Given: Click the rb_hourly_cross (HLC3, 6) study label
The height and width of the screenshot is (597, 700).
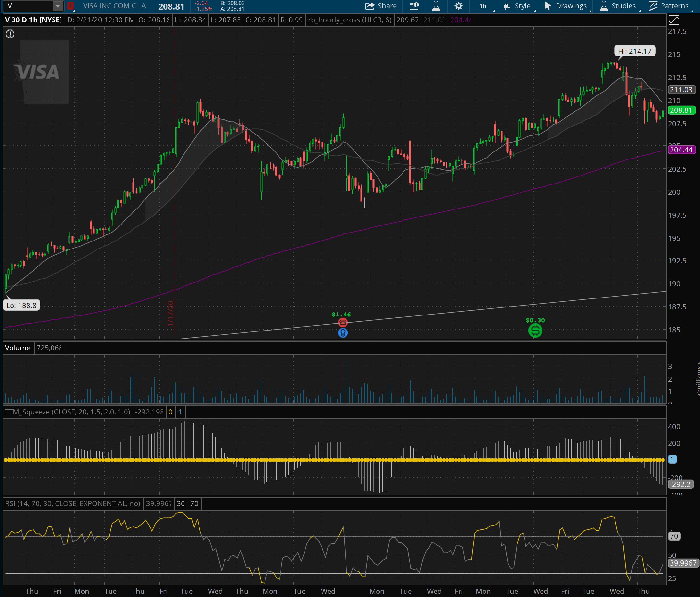Looking at the screenshot, I should [x=350, y=20].
